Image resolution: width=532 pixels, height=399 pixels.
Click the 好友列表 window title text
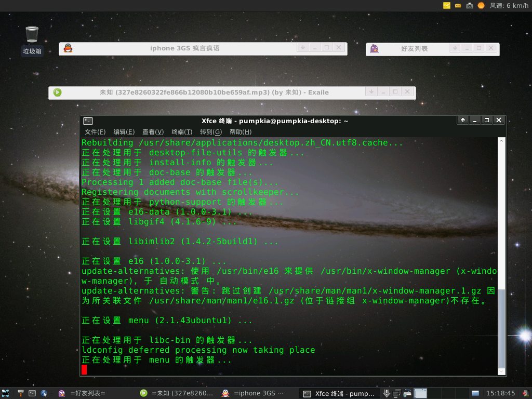tap(414, 49)
